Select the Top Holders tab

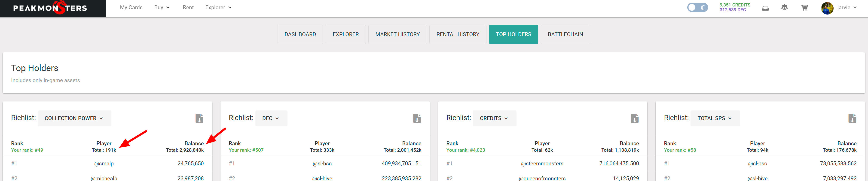(513, 34)
